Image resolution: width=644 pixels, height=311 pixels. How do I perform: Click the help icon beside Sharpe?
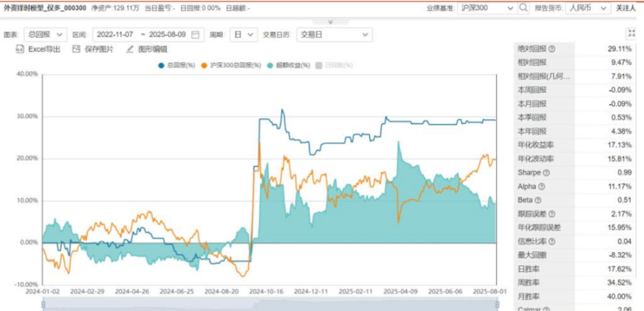(x=546, y=172)
